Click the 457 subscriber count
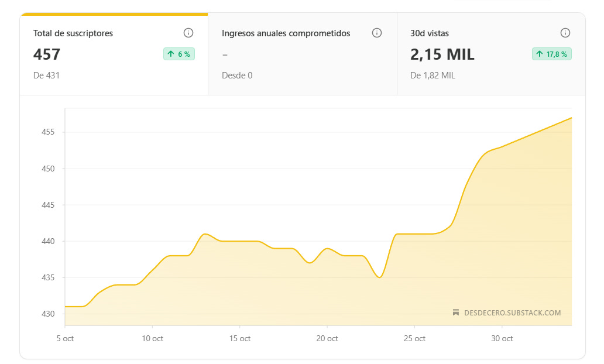 (47, 54)
